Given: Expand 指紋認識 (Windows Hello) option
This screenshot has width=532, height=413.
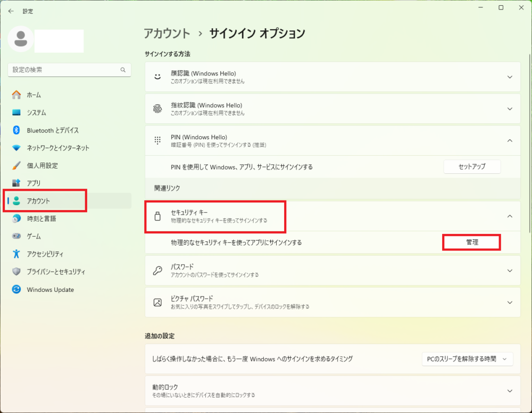Looking at the screenshot, I should tap(509, 109).
